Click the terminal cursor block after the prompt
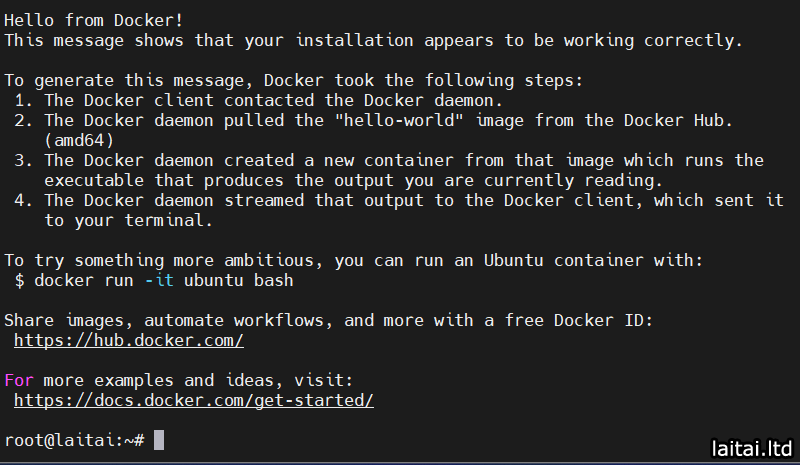 click(x=159, y=440)
